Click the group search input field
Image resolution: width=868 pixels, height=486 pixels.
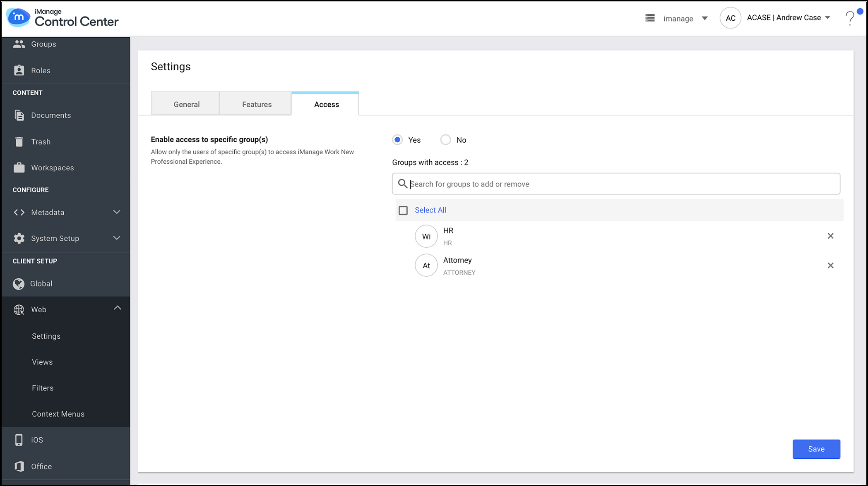click(616, 184)
